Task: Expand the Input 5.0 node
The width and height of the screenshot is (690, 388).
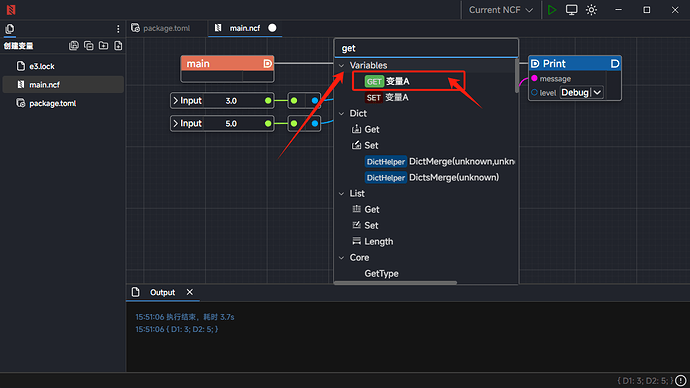Action: click(x=176, y=124)
